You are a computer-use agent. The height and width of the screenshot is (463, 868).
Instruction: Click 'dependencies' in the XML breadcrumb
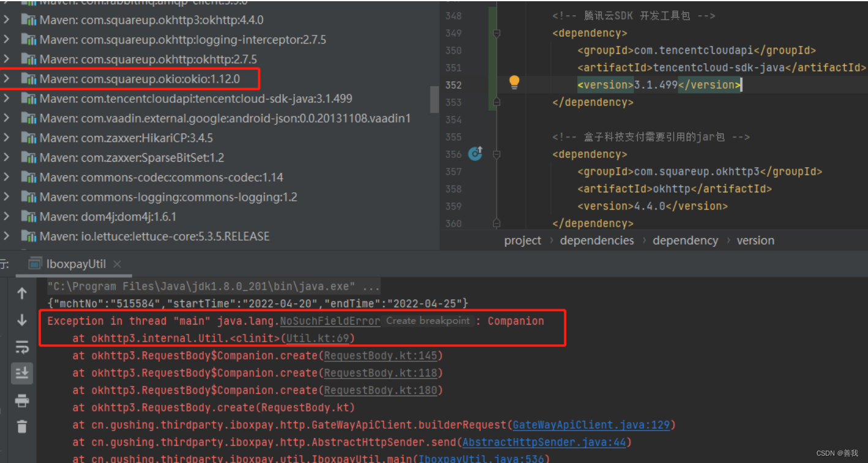[x=597, y=241]
